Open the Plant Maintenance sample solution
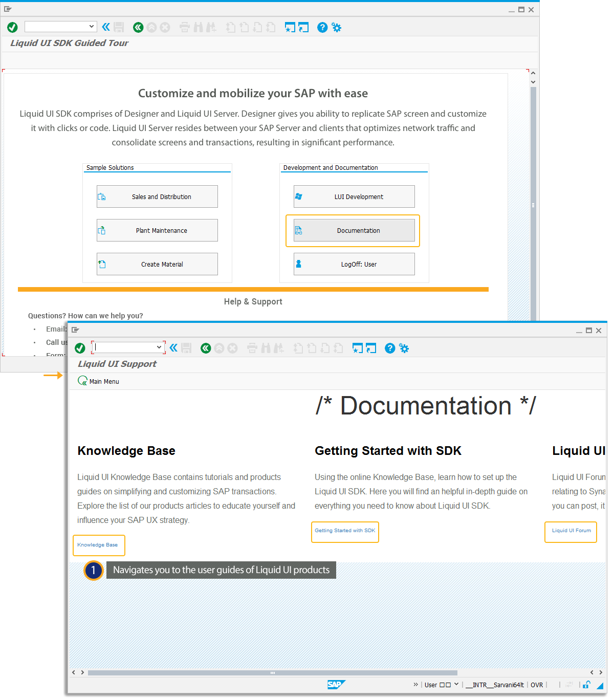 (157, 230)
